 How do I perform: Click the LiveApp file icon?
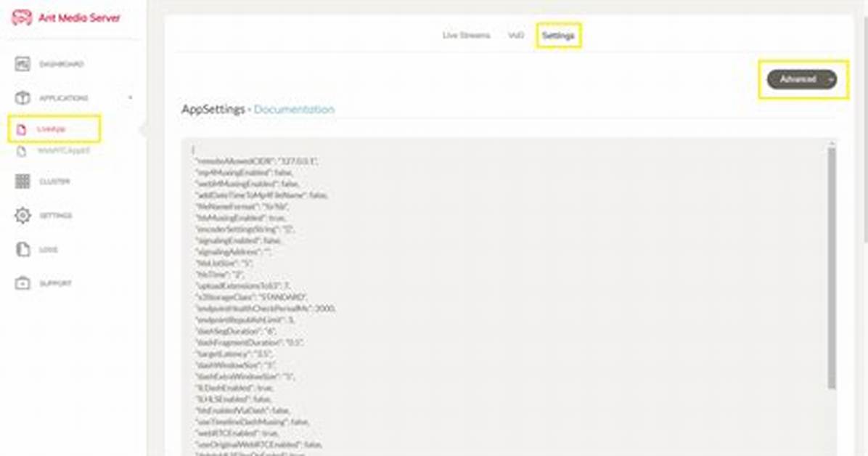21,130
